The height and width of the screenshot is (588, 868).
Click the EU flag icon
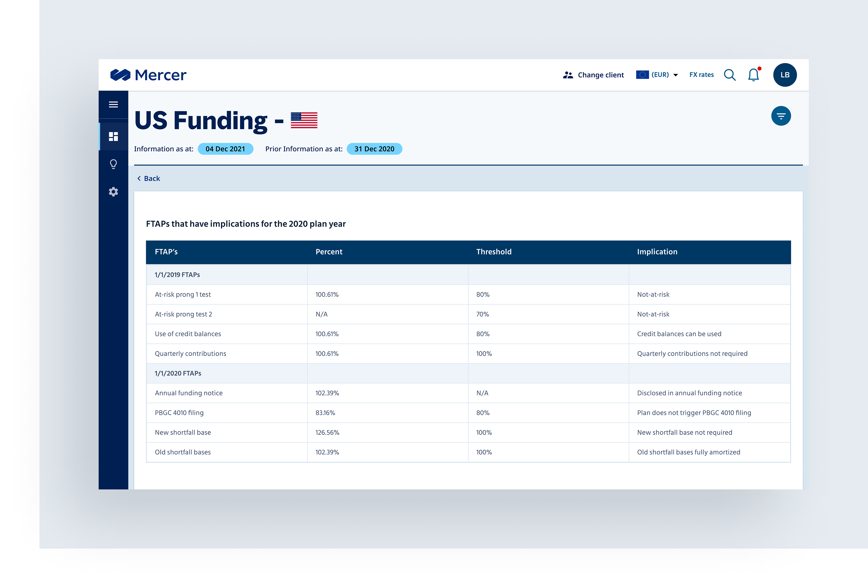pyautogui.click(x=642, y=75)
